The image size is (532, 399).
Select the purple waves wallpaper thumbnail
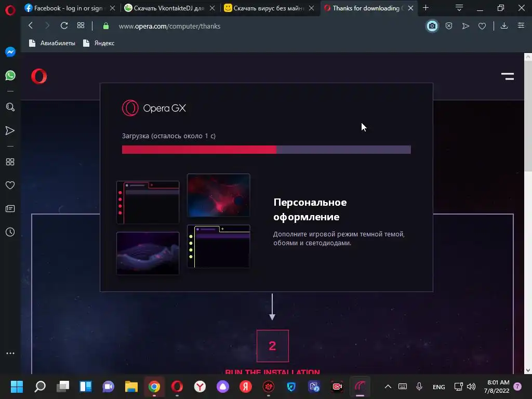click(148, 254)
